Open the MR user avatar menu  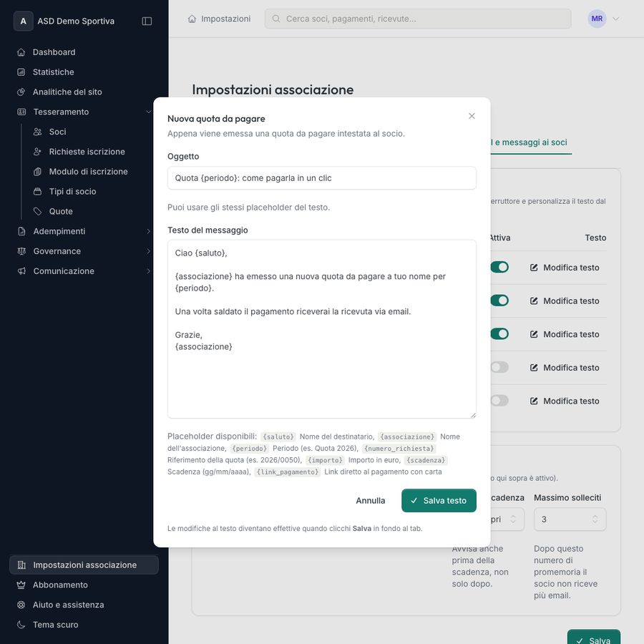(597, 19)
